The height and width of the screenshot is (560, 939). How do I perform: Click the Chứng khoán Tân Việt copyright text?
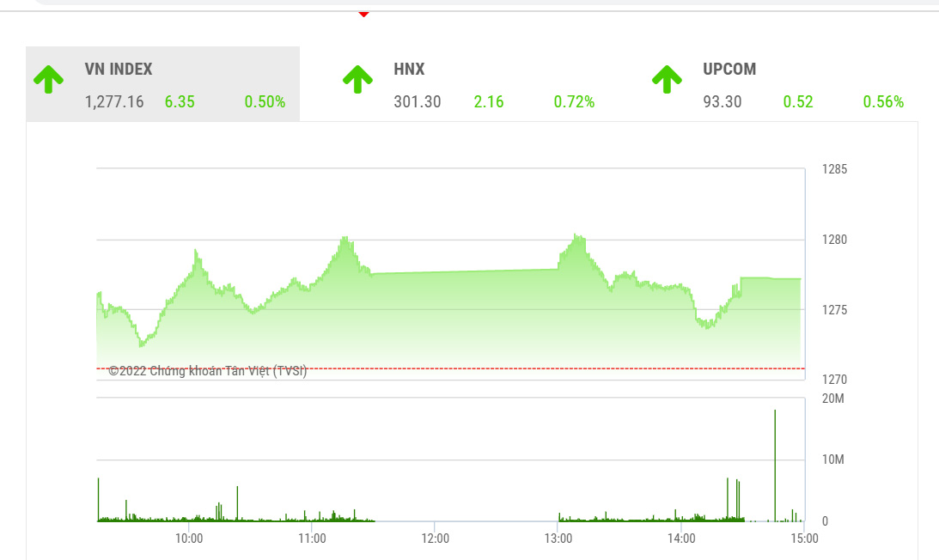point(208,371)
